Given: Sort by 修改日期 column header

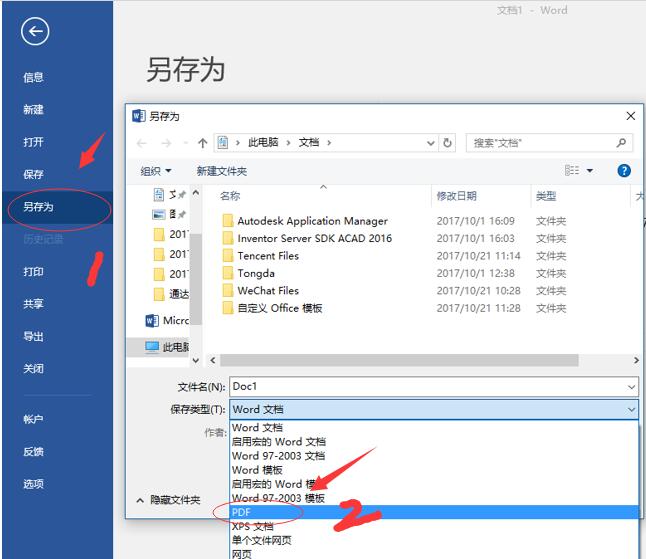Looking at the screenshot, I should (x=456, y=196).
